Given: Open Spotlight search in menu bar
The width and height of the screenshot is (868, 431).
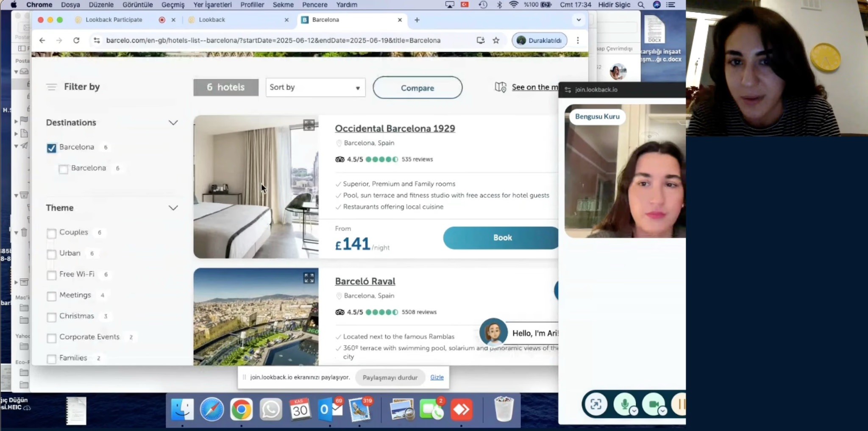Looking at the screenshot, I should click(641, 5).
